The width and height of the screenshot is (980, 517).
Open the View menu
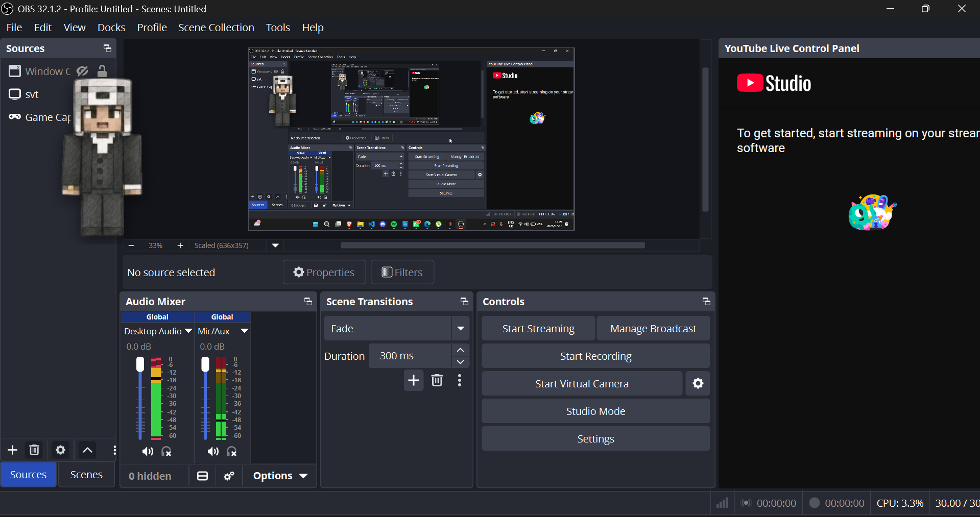(75, 28)
